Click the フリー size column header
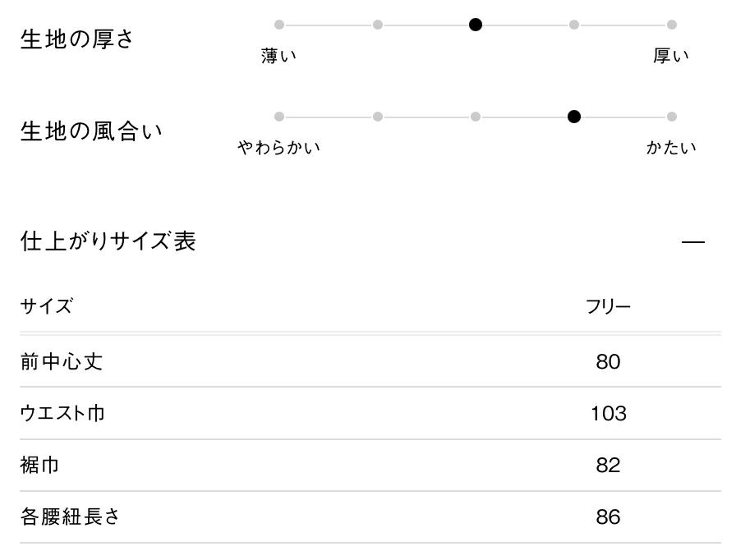This screenshot has height=560, width=736. (x=608, y=307)
